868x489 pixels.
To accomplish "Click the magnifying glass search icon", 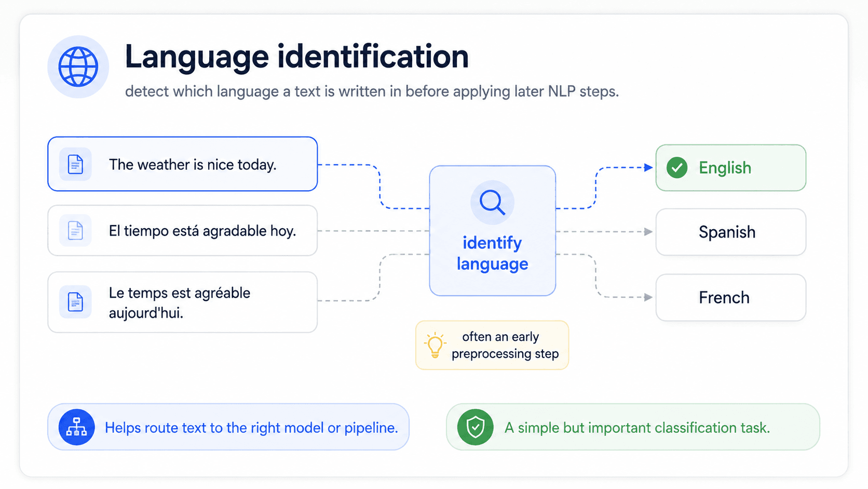I will point(492,202).
